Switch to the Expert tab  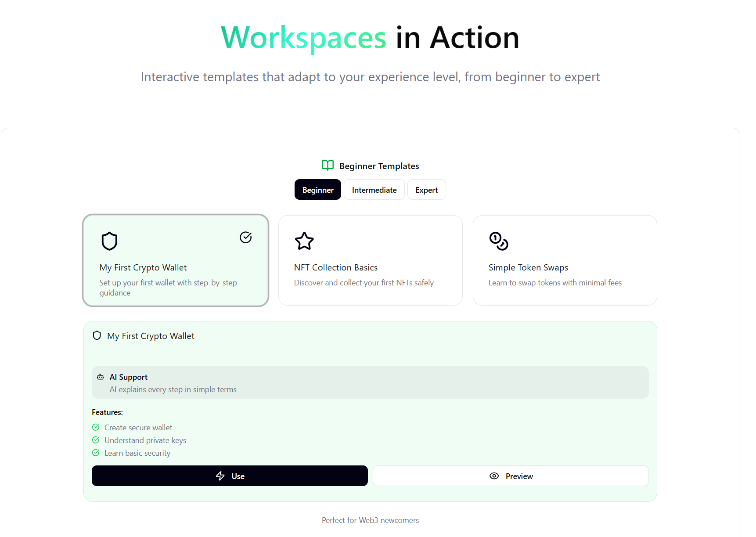tap(426, 190)
